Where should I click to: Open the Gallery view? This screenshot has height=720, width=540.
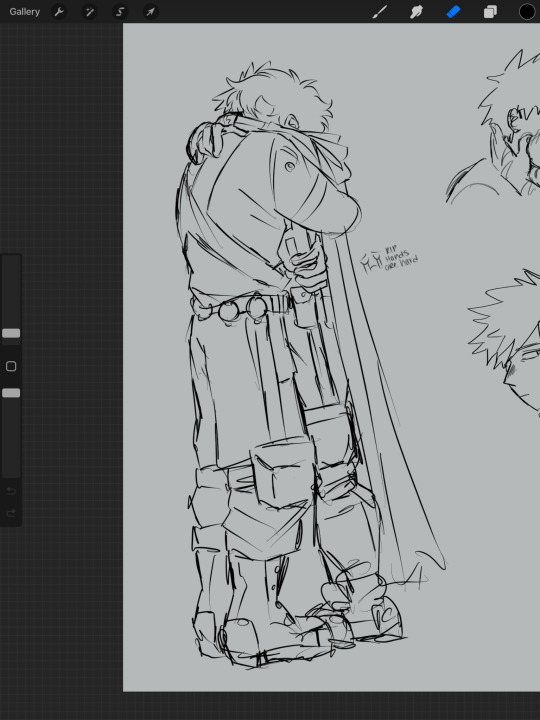(24, 12)
